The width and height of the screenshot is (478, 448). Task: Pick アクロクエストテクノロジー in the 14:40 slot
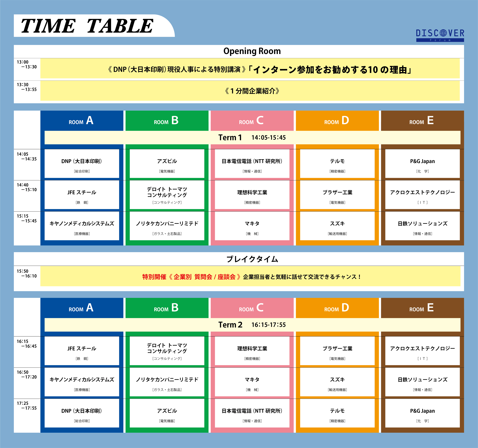pos(422,195)
